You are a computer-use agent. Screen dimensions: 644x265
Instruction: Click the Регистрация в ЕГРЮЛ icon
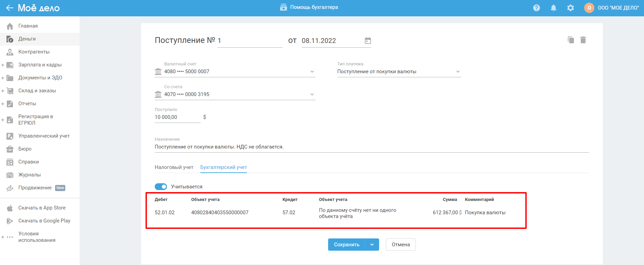click(10, 120)
